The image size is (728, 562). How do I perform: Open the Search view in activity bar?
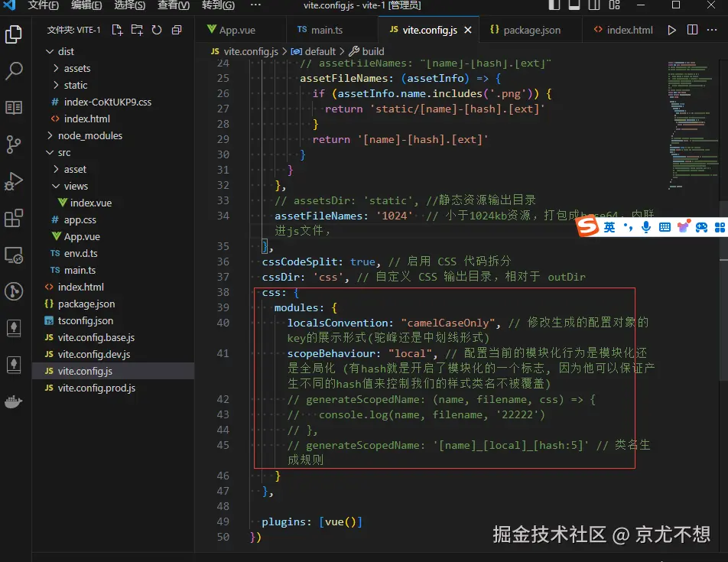point(13,70)
